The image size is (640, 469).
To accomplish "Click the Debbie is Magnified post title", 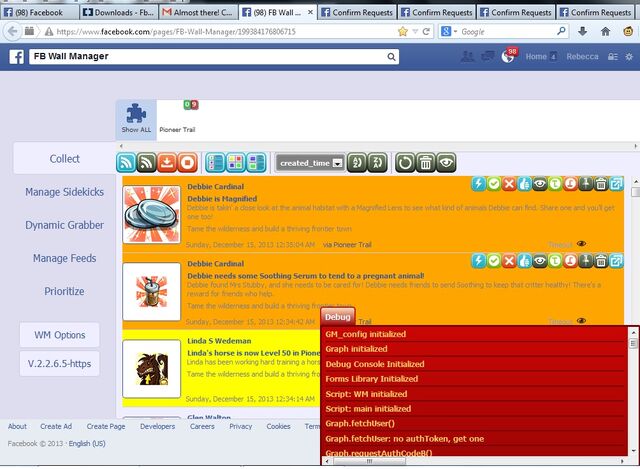I will coord(222,199).
